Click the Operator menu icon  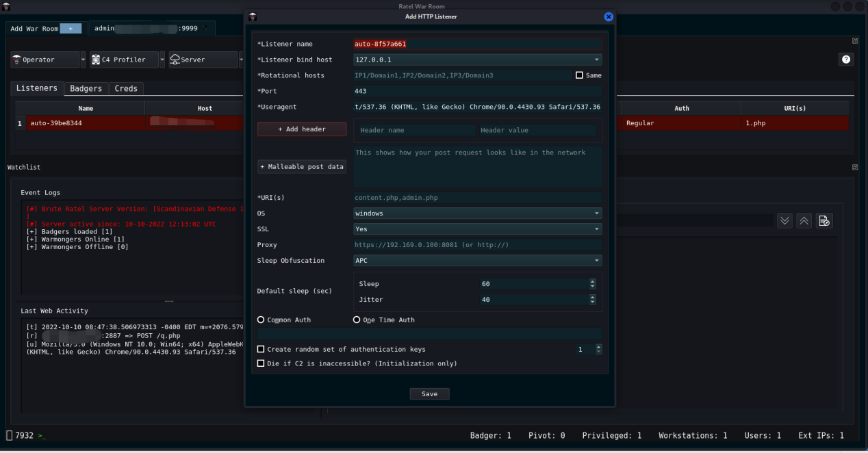pos(16,60)
